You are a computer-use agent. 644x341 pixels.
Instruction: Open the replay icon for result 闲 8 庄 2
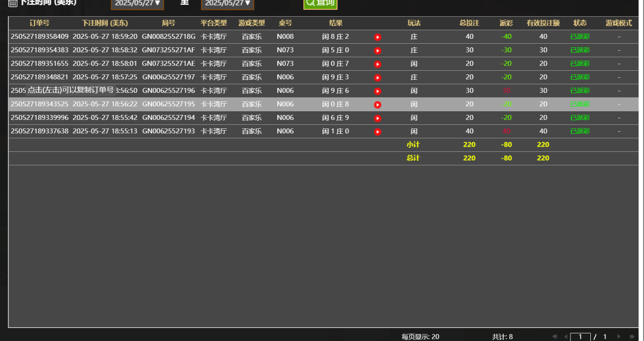click(377, 36)
